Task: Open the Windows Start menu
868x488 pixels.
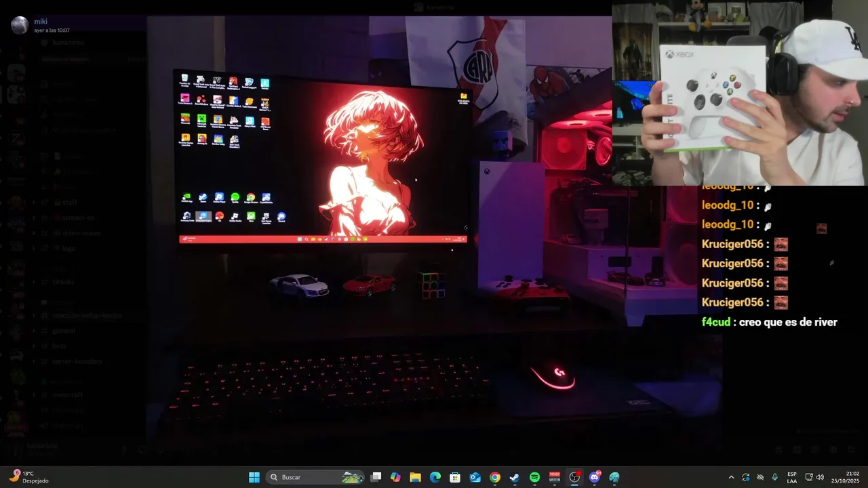Action: (254, 477)
